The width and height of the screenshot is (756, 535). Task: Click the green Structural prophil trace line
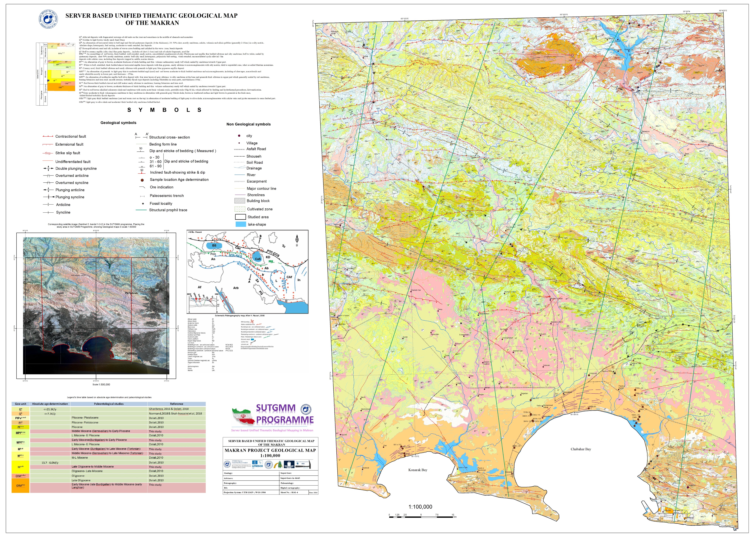(x=141, y=210)
